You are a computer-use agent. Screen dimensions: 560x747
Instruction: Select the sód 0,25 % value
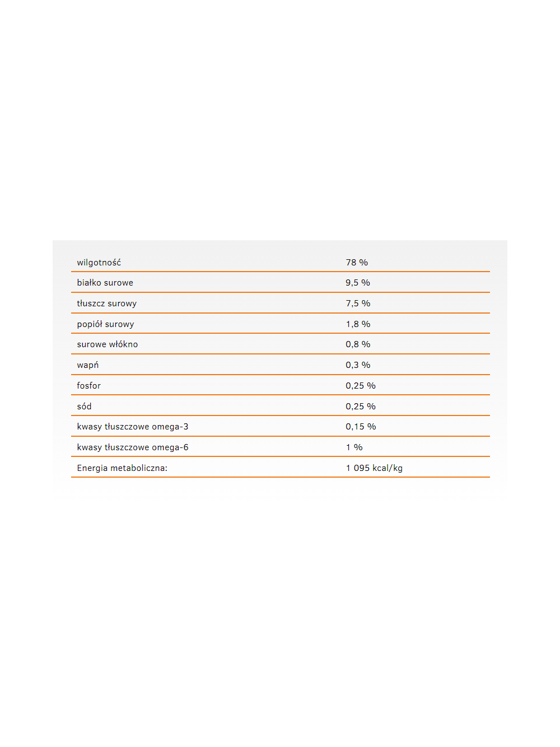(x=361, y=407)
